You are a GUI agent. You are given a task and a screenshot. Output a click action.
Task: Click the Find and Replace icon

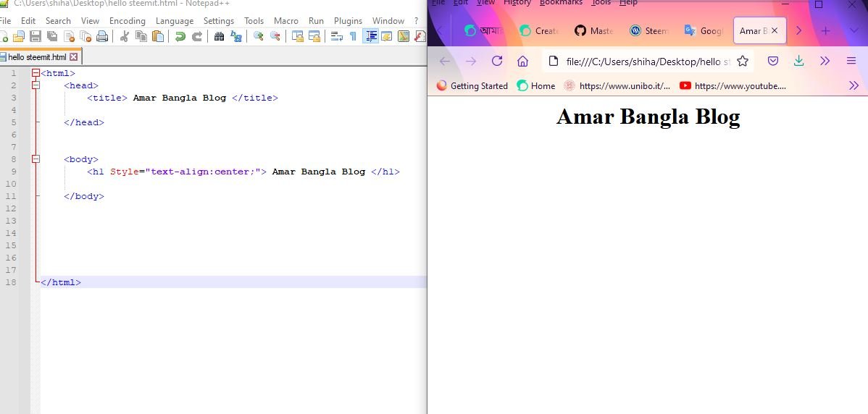pyautogui.click(x=236, y=36)
